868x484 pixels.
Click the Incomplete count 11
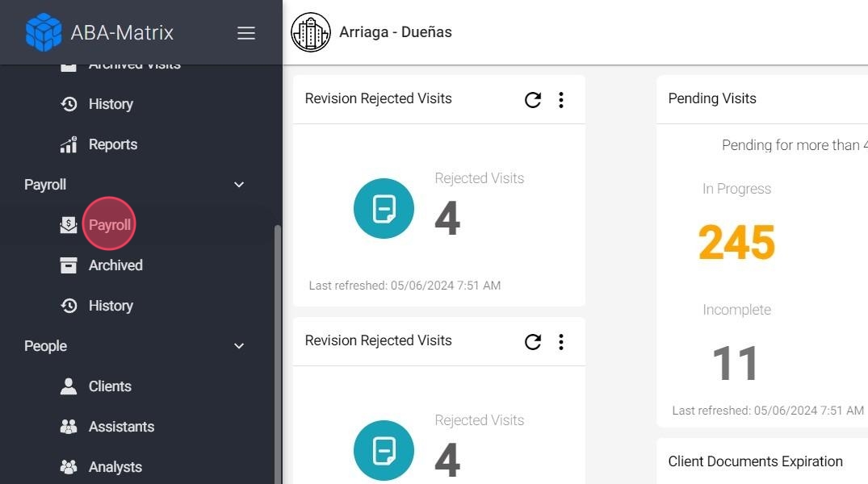(x=735, y=364)
